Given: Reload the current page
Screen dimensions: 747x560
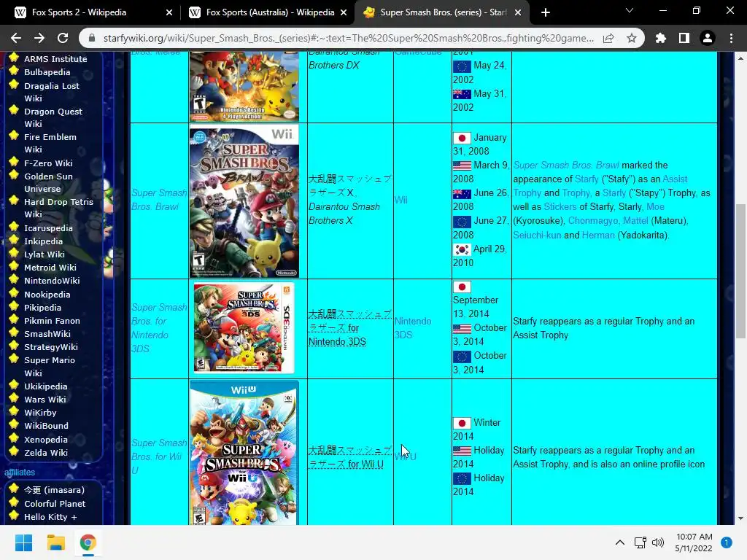Looking at the screenshot, I should (63, 38).
